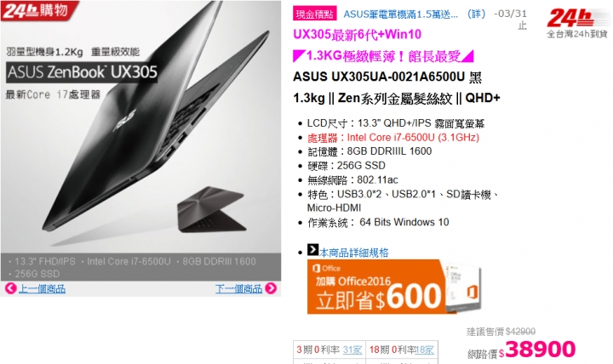Open the 本商品詳細規格 link
The height and width of the screenshot is (364, 613).
coord(354,253)
